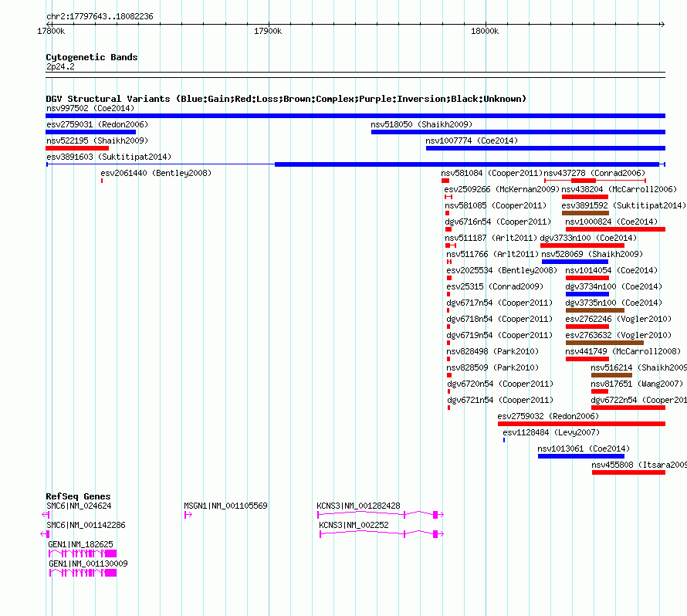Select the nsv1007774 (Coe2014) variant label
Image resolution: width=687 pixels, height=616 pixels.
[472, 140]
